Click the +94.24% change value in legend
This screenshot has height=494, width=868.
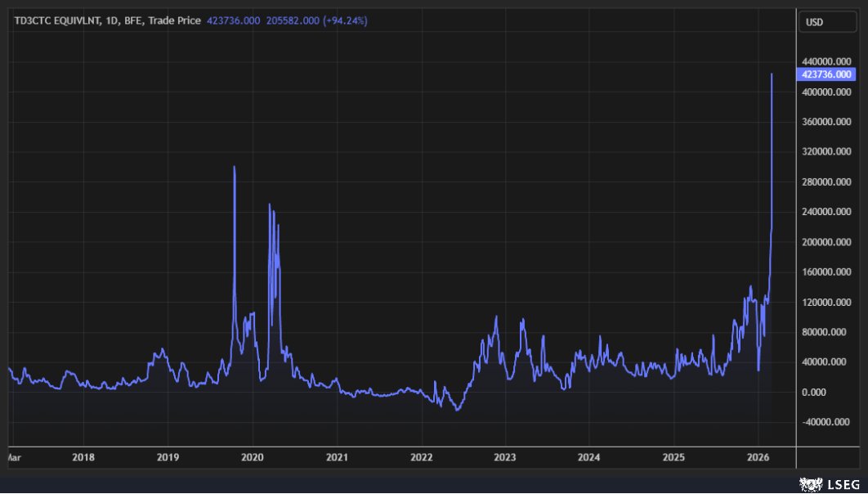pos(346,20)
